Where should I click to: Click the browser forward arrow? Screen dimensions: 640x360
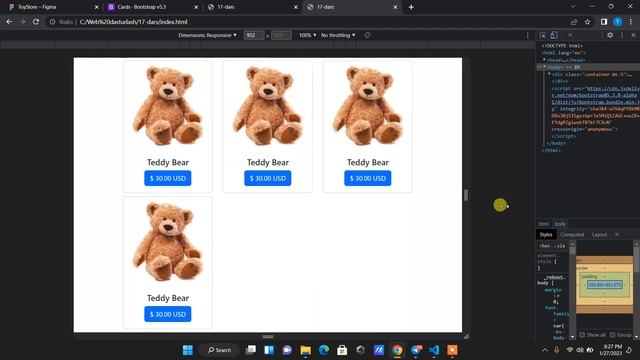click(x=22, y=22)
